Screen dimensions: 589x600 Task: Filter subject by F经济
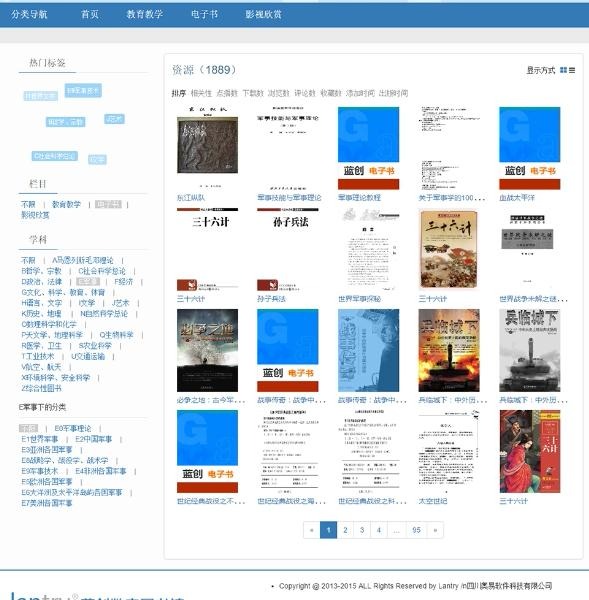click(x=124, y=282)
